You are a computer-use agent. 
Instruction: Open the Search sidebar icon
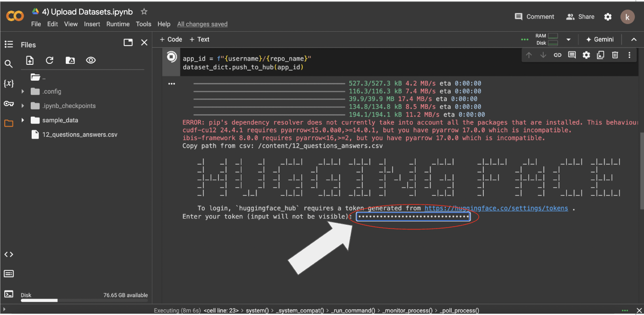[x=9, y=64]
